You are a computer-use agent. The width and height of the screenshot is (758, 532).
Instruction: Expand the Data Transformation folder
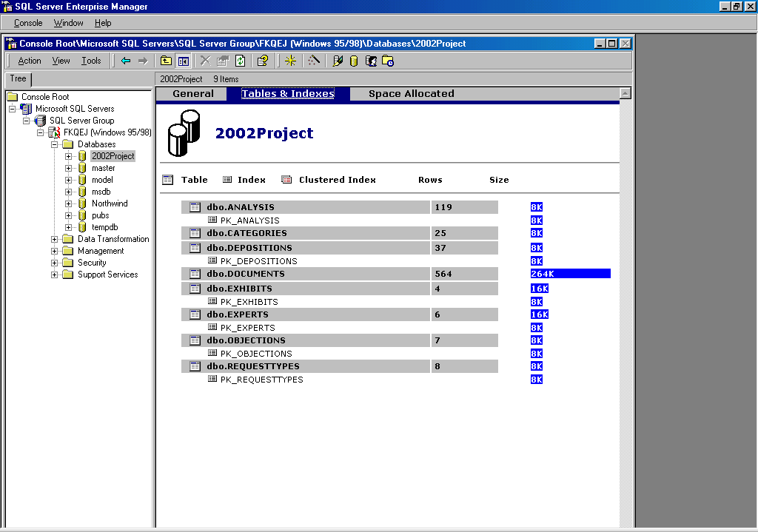click(54, 239)
